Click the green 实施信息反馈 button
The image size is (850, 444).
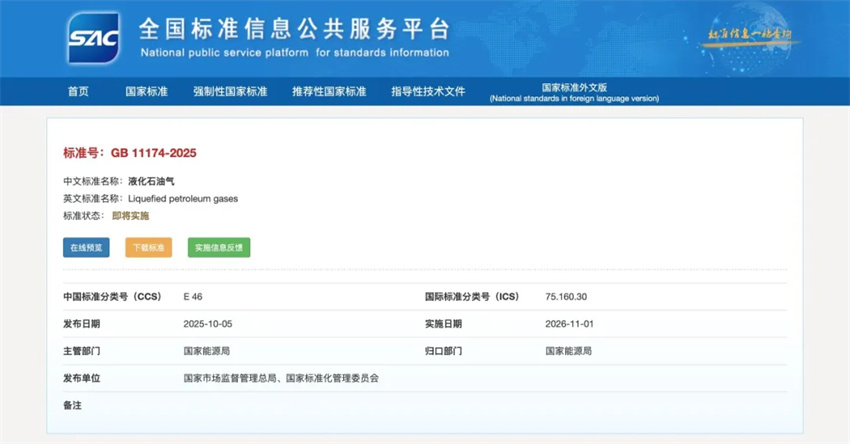[x=219, y=247]
